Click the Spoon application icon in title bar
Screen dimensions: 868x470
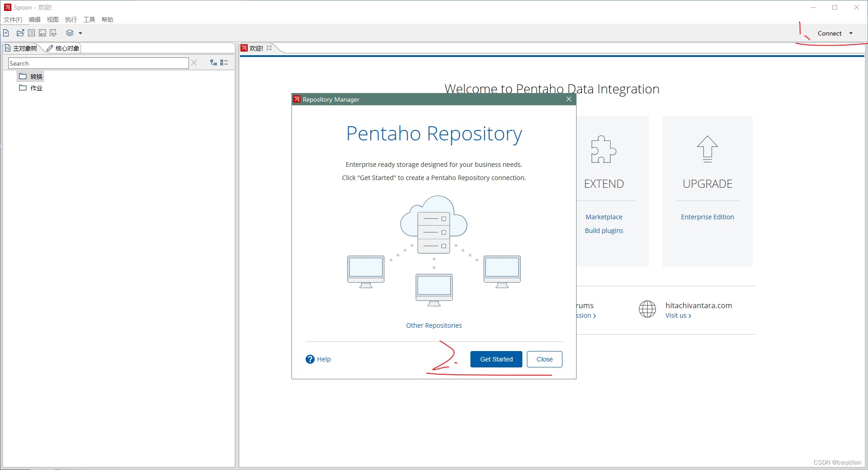click(x=8, y=7)
